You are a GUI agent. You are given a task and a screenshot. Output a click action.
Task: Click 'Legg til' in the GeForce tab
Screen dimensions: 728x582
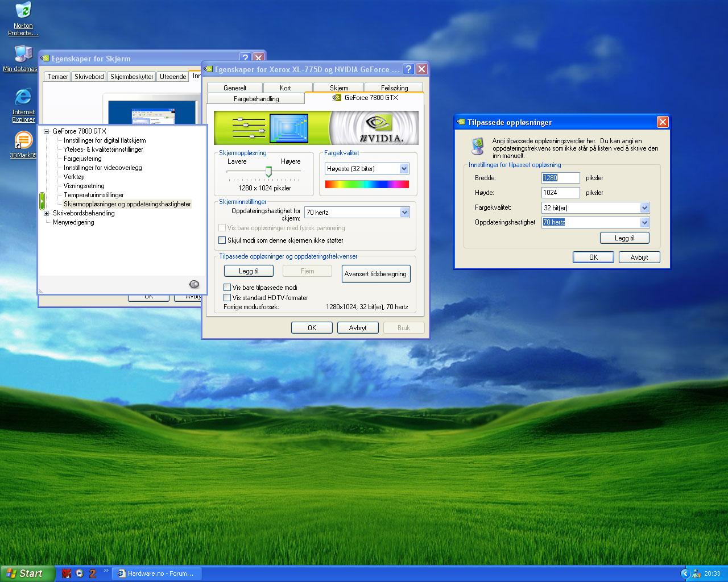click(249, 271)
